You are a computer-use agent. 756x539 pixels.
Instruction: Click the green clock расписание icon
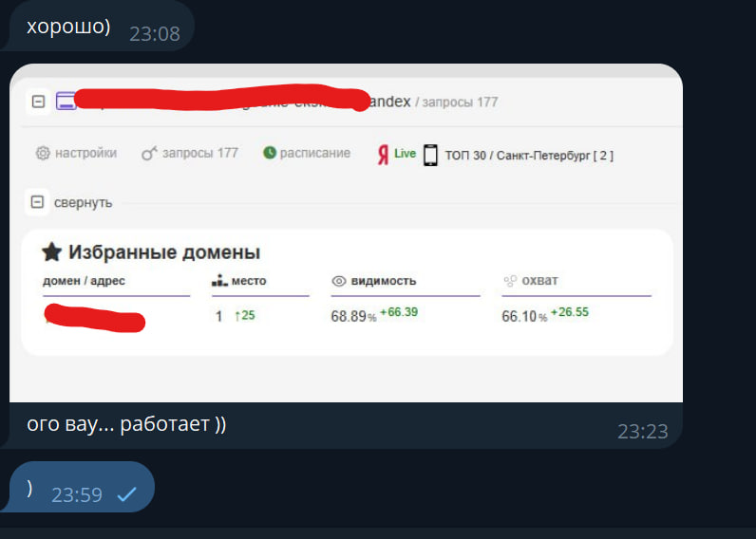click(x=270, y=153)
